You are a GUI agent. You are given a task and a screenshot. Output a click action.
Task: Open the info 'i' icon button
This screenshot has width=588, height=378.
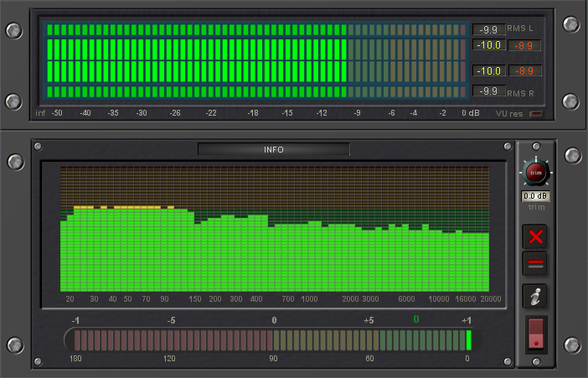pyautogui.click(x=534, y=296)
